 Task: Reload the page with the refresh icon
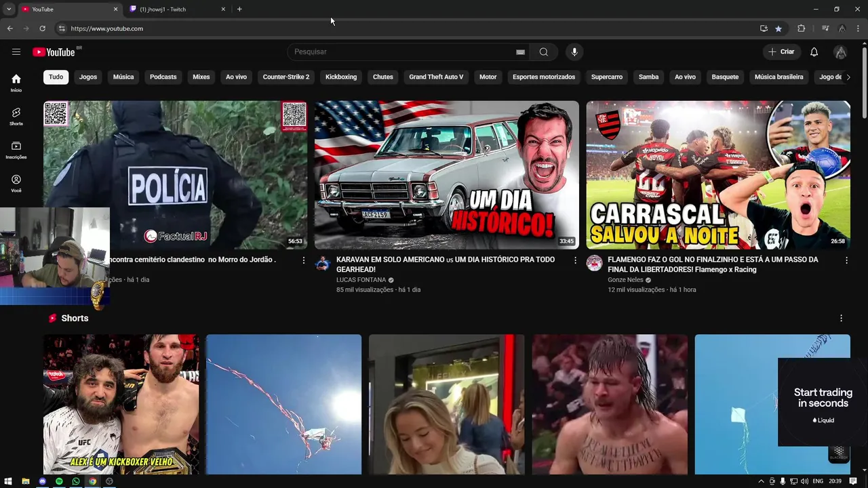click(x=42, y=28)
